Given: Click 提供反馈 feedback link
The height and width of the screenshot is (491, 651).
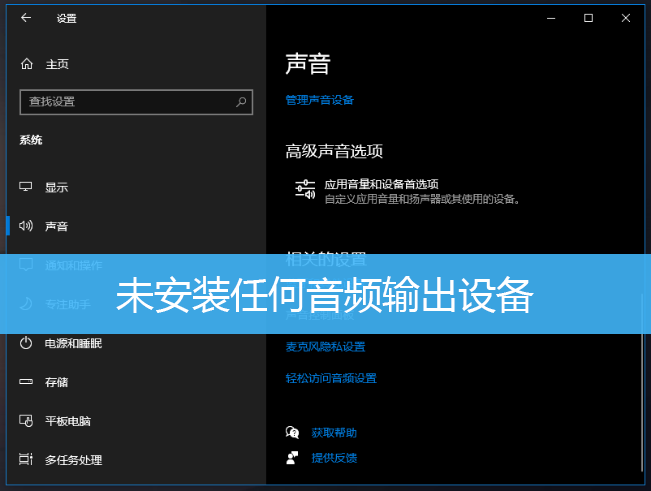Looking at the screenshot, I should point(333,458).
